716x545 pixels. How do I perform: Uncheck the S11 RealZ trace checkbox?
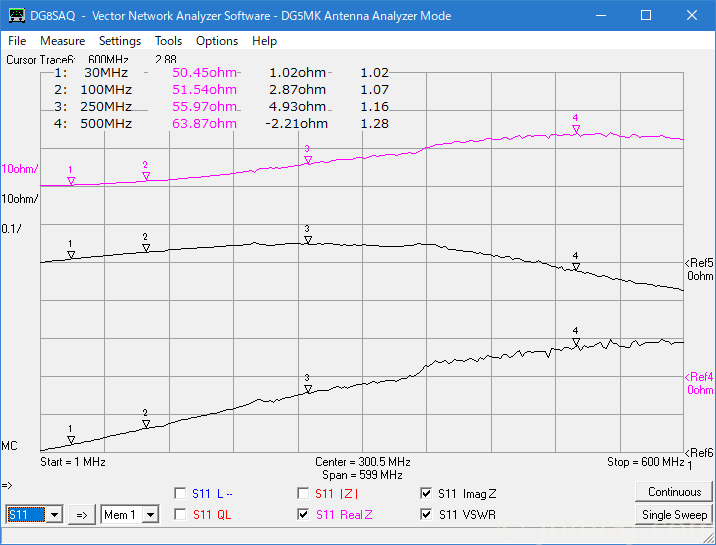[x=303, y=514]
